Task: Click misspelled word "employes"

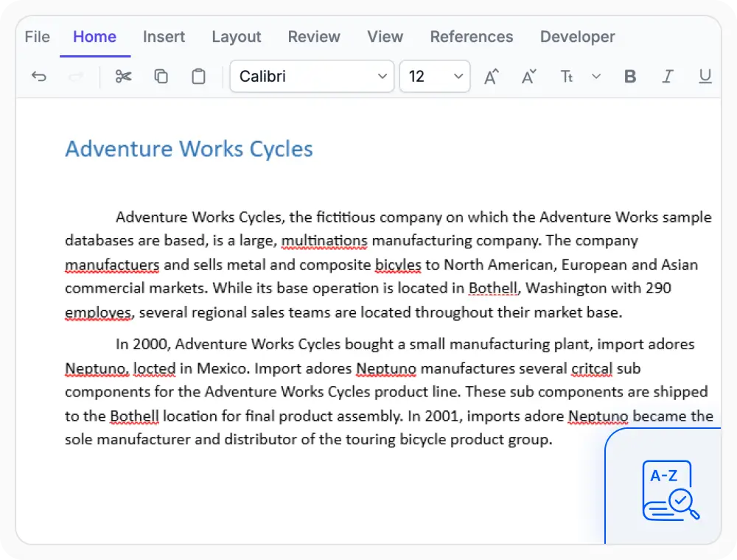Action: coord(99,312)
